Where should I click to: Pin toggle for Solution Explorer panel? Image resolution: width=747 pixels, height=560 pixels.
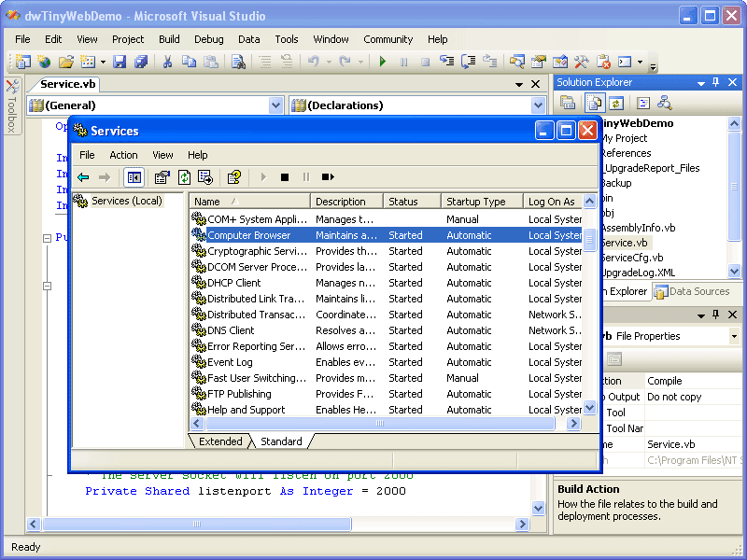[x=715, y=82]
